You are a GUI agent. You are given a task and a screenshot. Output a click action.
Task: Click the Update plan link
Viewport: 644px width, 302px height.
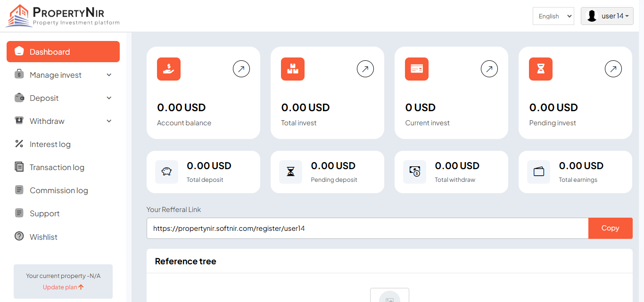pos(63,287)
